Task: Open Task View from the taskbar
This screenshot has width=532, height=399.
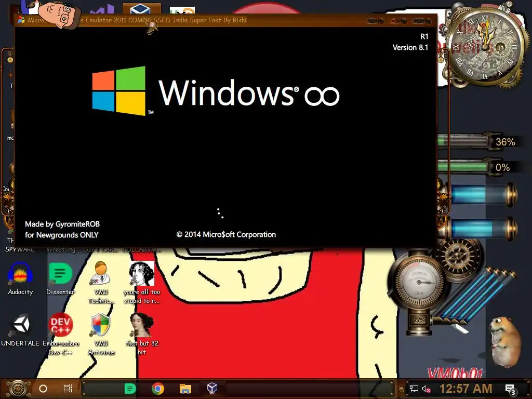Action: [68, 389]
